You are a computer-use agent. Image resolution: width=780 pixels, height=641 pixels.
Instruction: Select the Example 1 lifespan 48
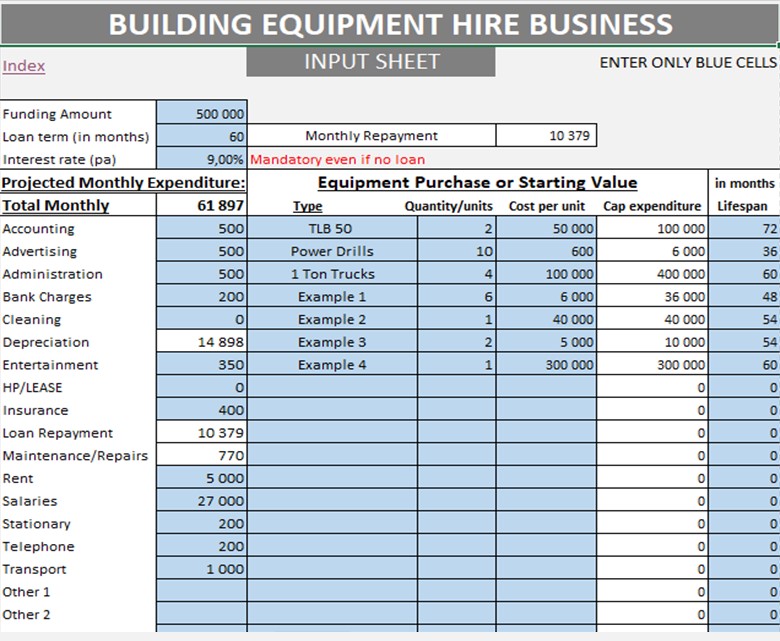click(x=744, y=296)
